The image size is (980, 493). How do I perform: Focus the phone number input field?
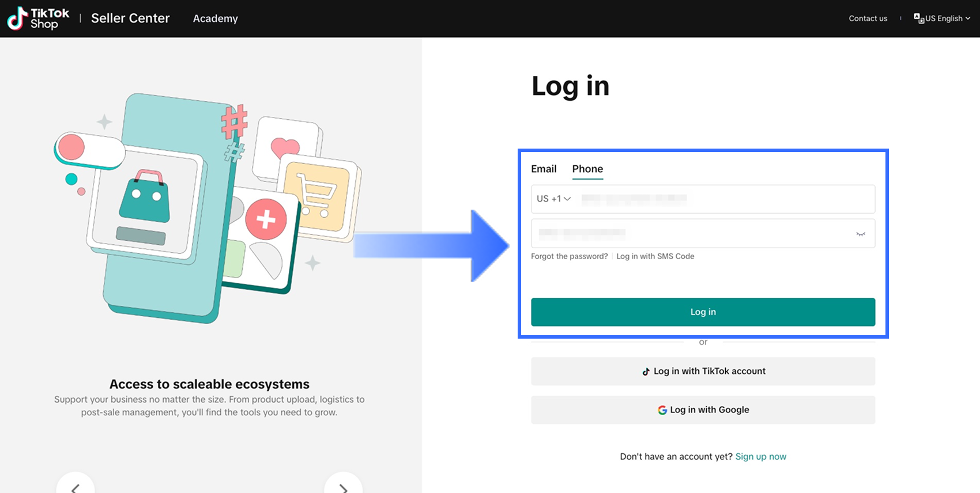pos(721,199)
